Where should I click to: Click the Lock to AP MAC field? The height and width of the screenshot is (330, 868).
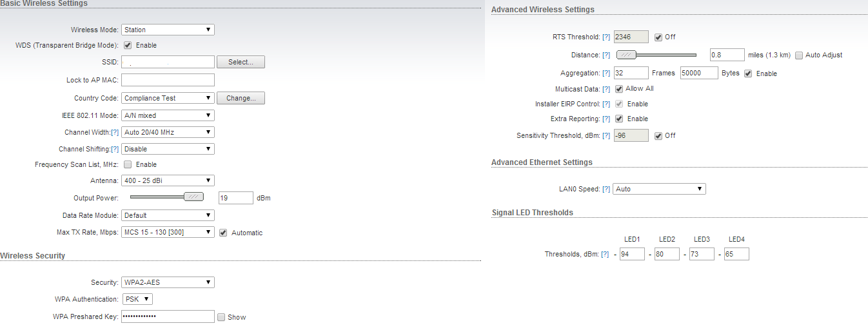(168, 81)
